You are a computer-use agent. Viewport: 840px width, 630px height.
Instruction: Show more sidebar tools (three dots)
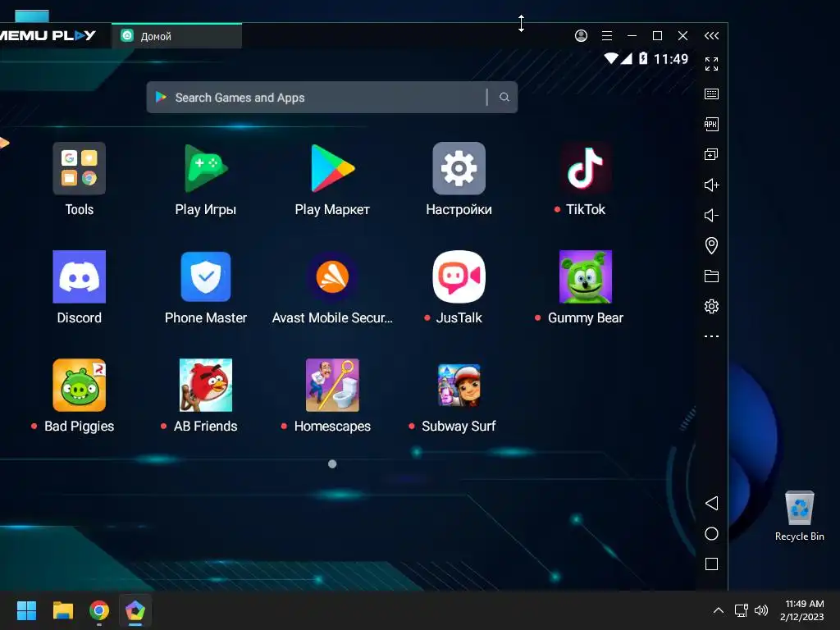pos(711,336)
